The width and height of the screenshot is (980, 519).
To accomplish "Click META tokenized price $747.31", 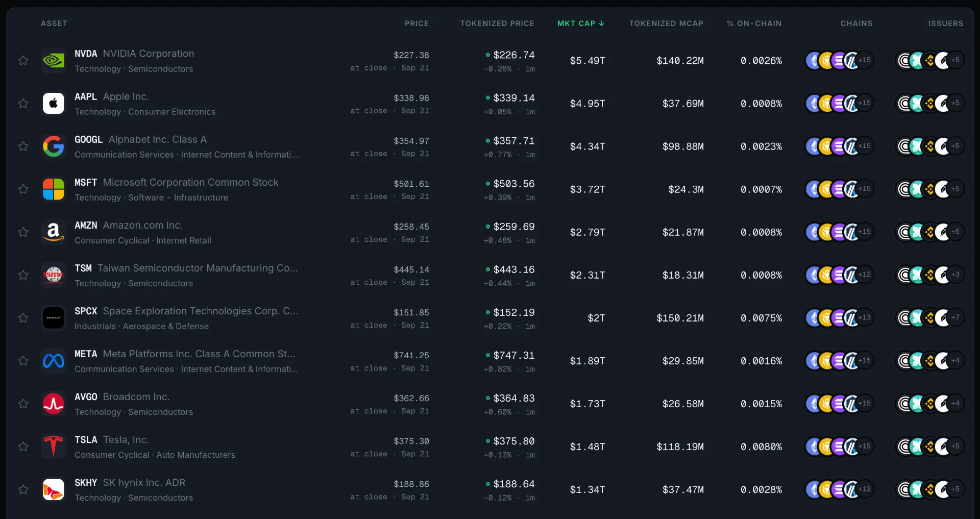I will pos(514,355).
